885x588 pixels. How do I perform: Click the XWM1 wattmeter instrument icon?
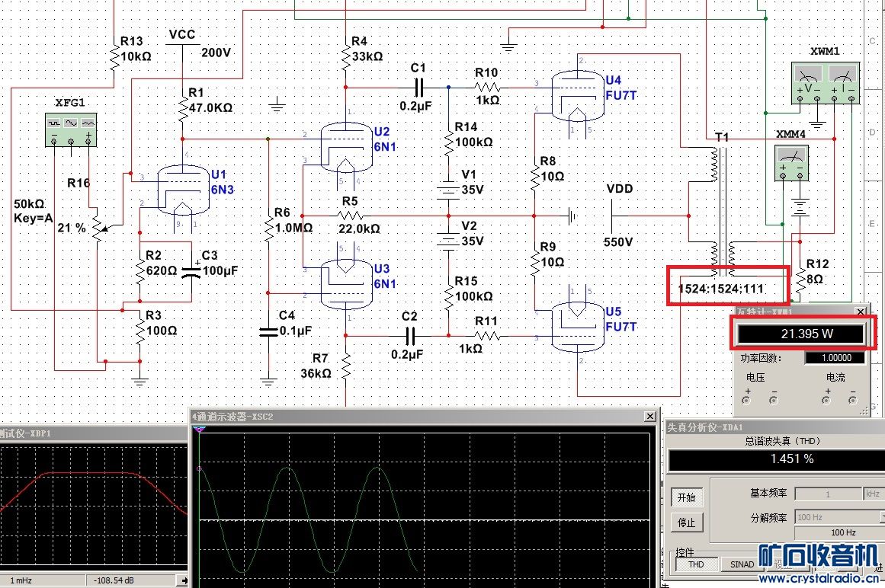823,84
